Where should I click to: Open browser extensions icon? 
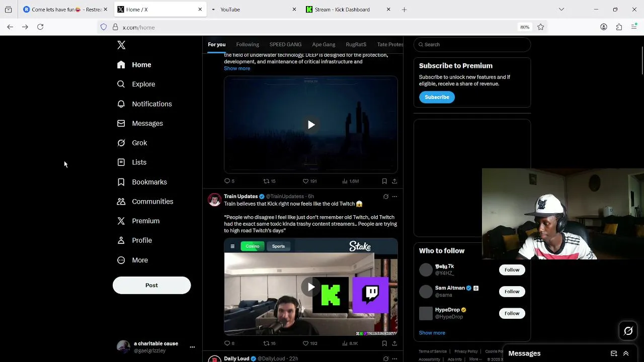(x=619, y=27)
